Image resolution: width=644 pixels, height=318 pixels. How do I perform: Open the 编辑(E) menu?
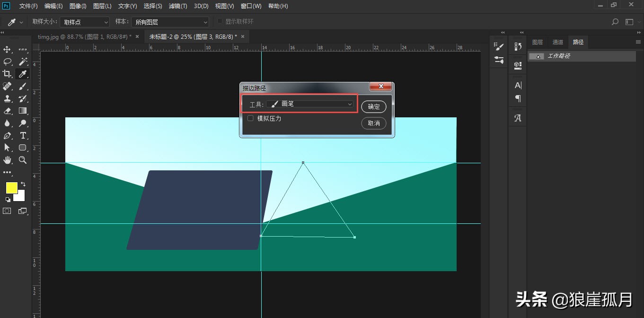point(53,6)
